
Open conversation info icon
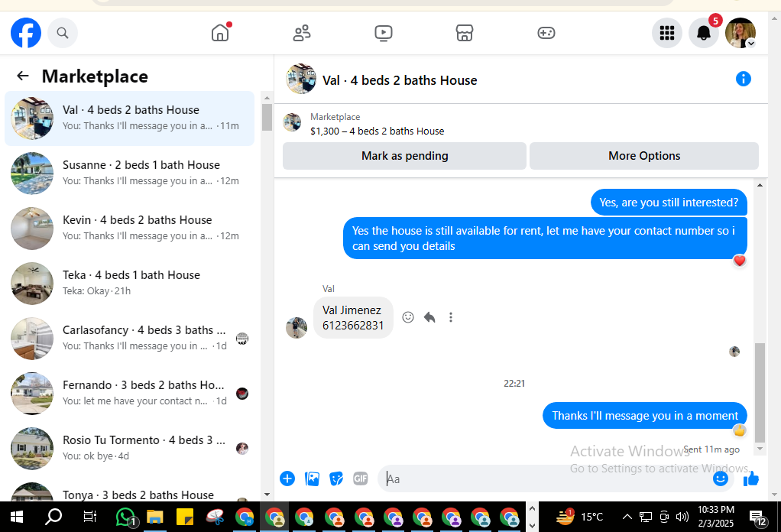click(743, 79)
